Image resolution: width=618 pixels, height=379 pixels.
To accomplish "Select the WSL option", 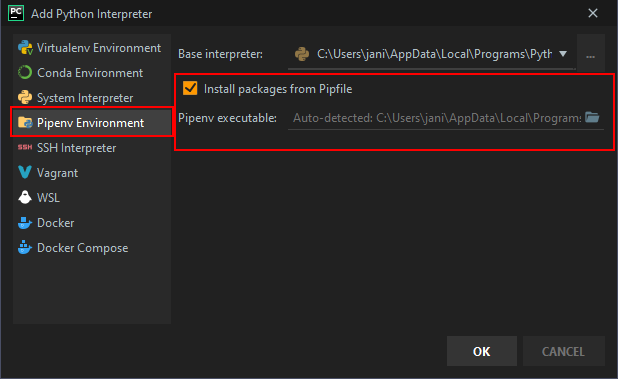I will 92,197.
